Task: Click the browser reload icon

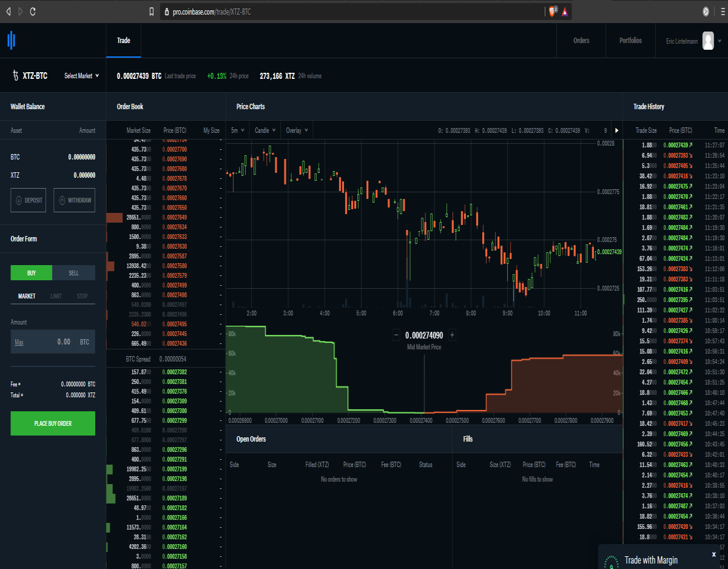Action: point(33,12)
